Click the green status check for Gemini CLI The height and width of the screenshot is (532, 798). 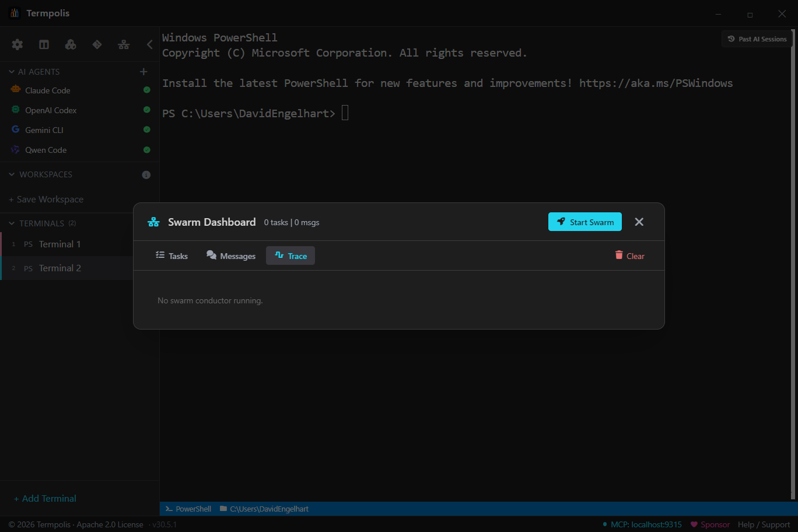point(147,129)
